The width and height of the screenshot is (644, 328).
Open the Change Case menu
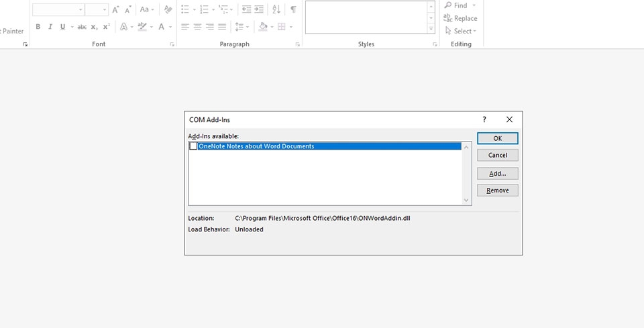[x=147, y=9]
